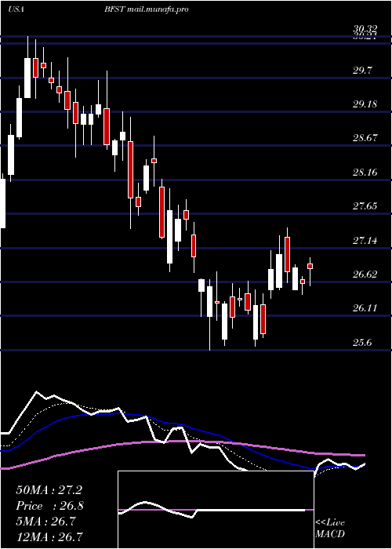Select the 27.65 price level label
The image size is (392, 549).
pyautogui.click(x=365, y=206)
